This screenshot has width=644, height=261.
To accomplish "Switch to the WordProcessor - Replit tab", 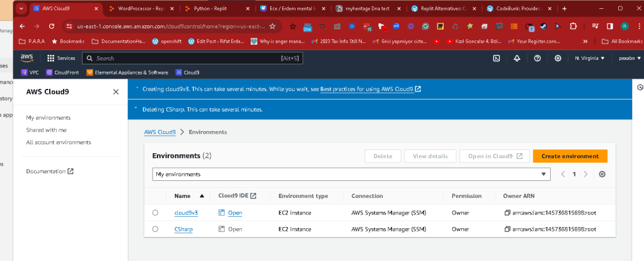I will (141, 8).
